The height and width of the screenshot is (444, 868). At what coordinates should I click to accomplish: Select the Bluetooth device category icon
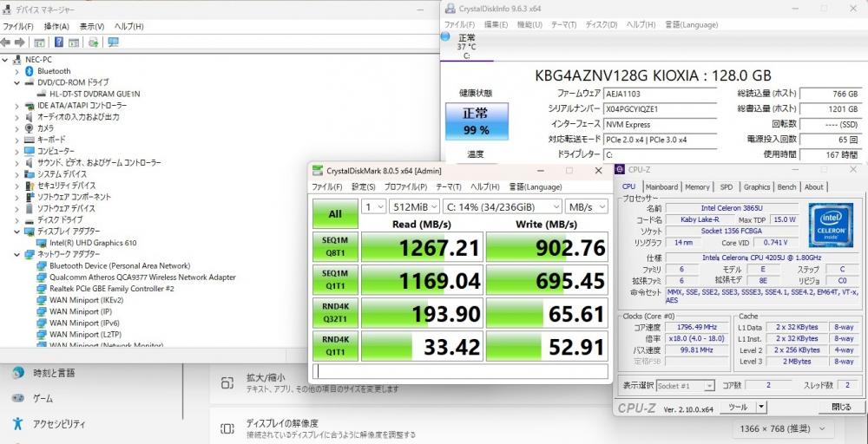[30, 71]
